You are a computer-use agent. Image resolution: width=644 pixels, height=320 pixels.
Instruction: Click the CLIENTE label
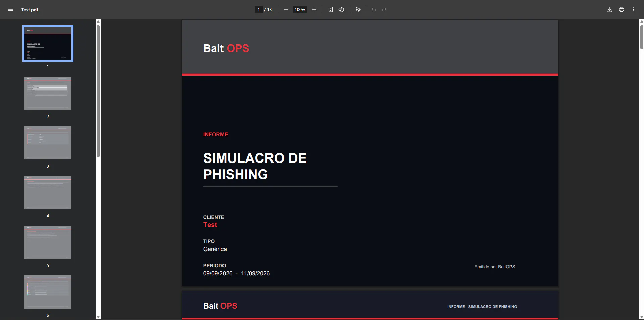tap(214, 217)
